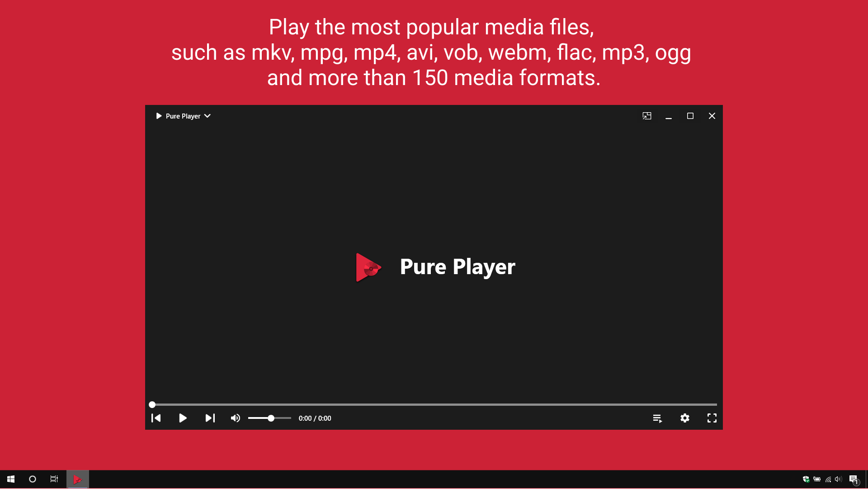This screenshot has height=489, width=868.
Task: Toggle compact overlay mini view
Action: 647,116
